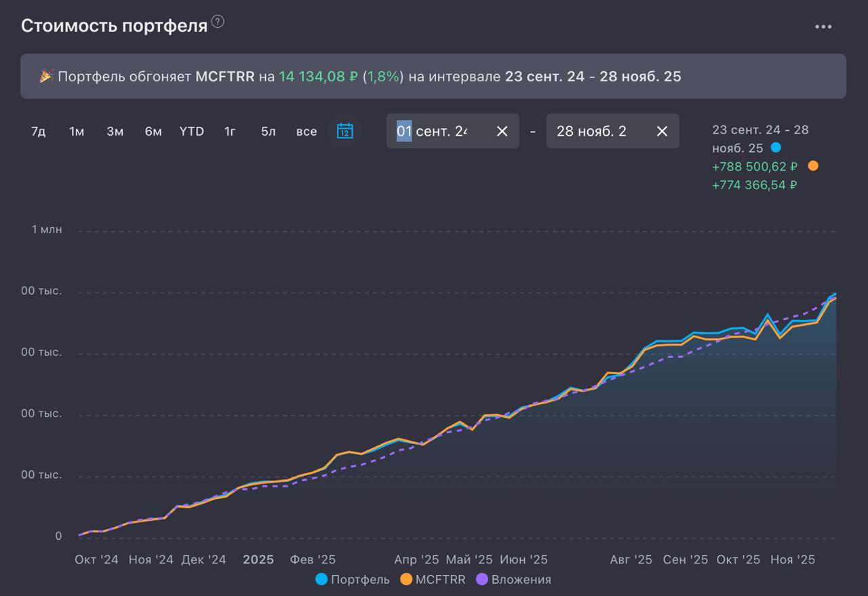This screenshot has width=868, height=596.
Task: Toggle MCFTRR series in chart legend
Action: point(433,579)
